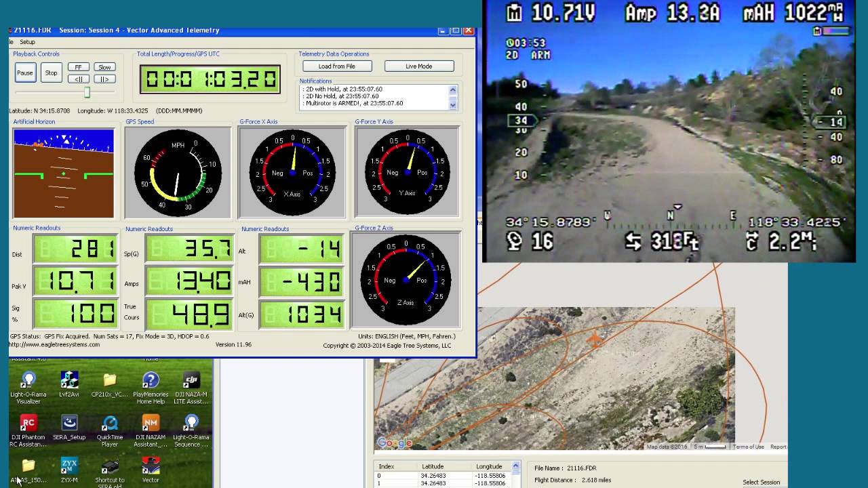868x488 pixels.
Task: Click the G-Force Z Axis gauge
Action: [406, 280]
